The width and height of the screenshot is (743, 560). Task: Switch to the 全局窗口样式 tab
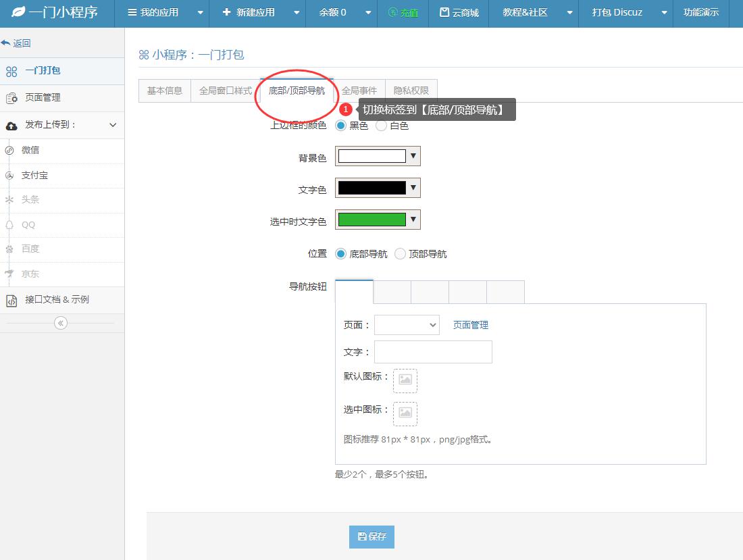pos(226,91)
